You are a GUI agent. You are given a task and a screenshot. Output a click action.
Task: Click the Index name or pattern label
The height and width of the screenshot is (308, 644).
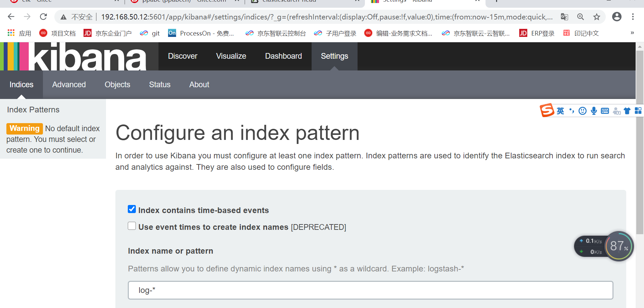[x=170, y=251]
